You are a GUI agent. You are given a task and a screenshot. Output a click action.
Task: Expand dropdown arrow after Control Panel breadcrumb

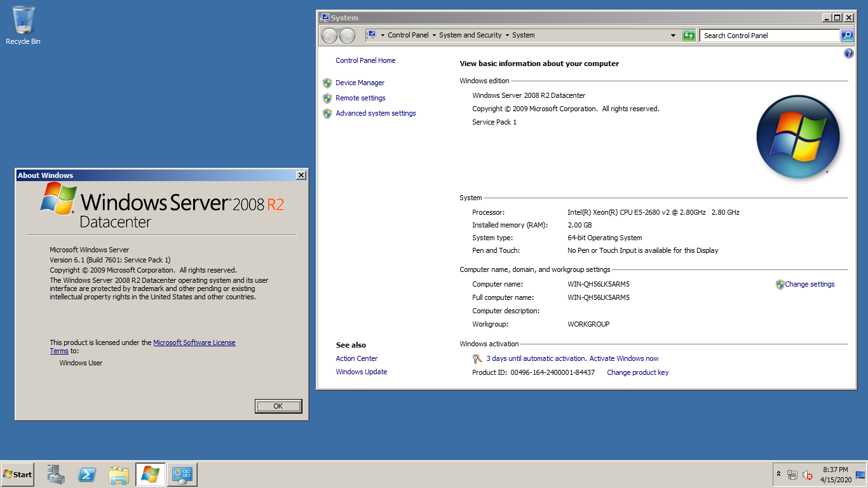[x=434, y=36]
